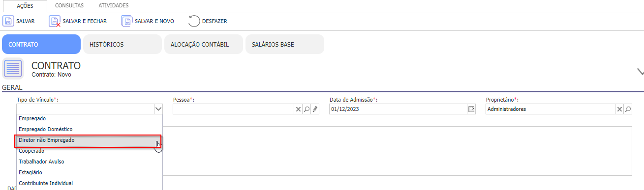Click the Salvar e Fechar icon
The width and height of the screenshot is (644, 190).
pos(55,21)
